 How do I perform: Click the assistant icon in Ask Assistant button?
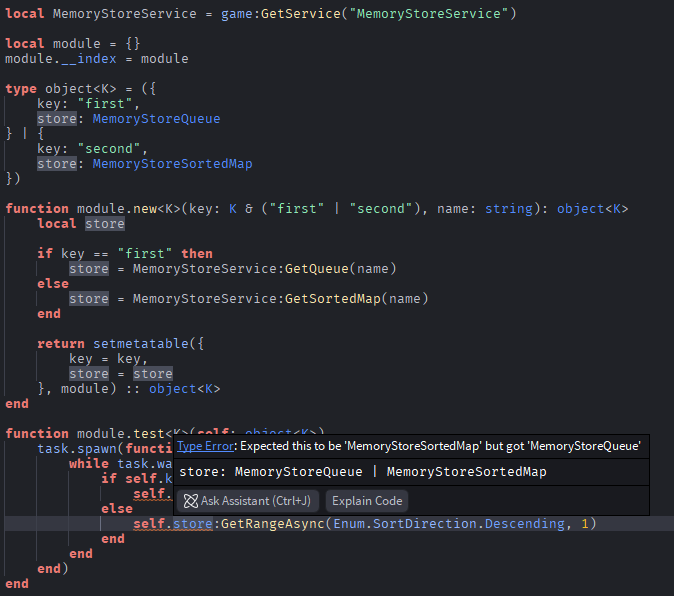190,501
